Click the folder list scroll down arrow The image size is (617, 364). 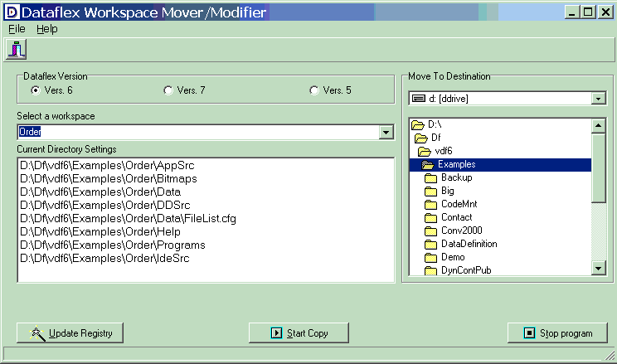pos(598,269)
